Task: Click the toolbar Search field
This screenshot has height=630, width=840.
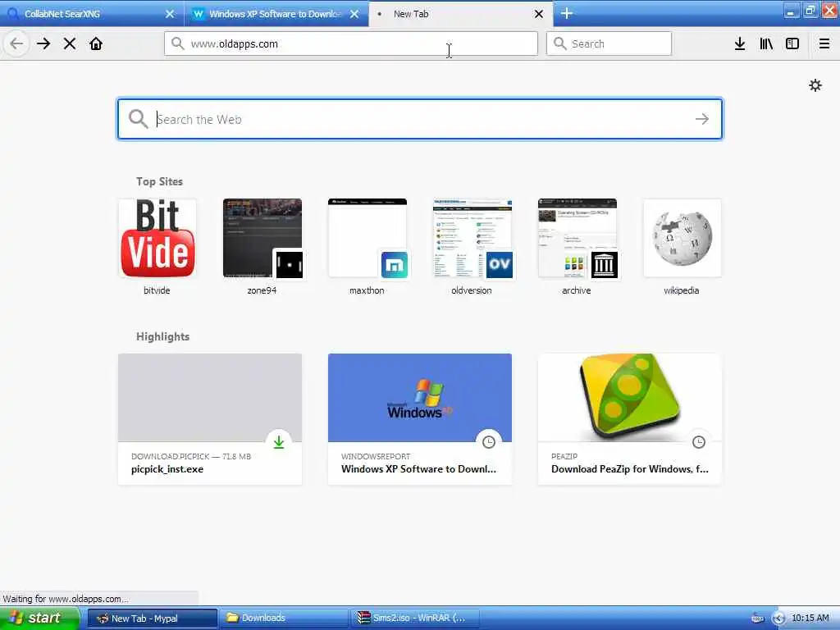Action: pyautogui.click(x=609, y=43)
